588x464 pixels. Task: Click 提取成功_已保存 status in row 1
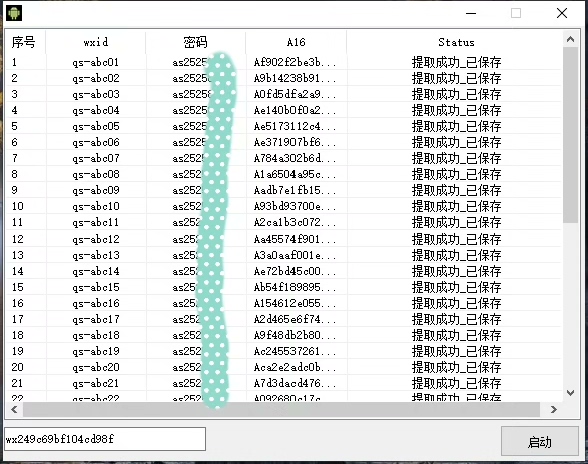tap(456, 62)
